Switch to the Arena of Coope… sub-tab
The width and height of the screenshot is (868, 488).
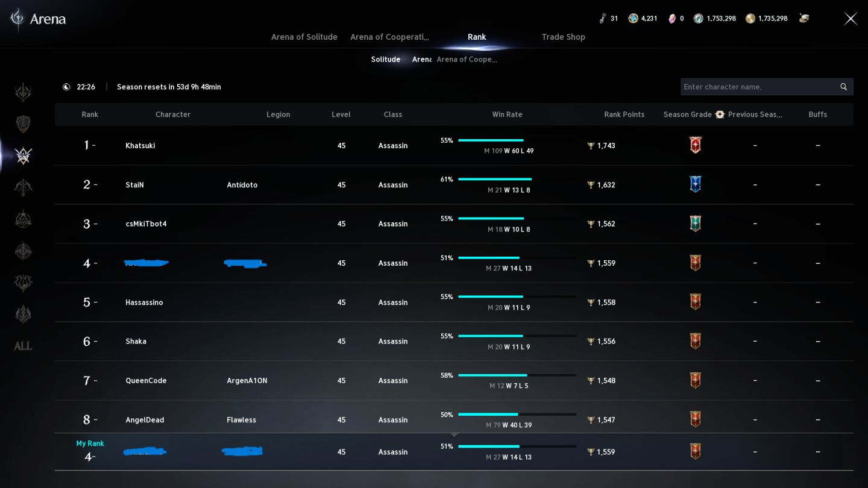[467, 59]
